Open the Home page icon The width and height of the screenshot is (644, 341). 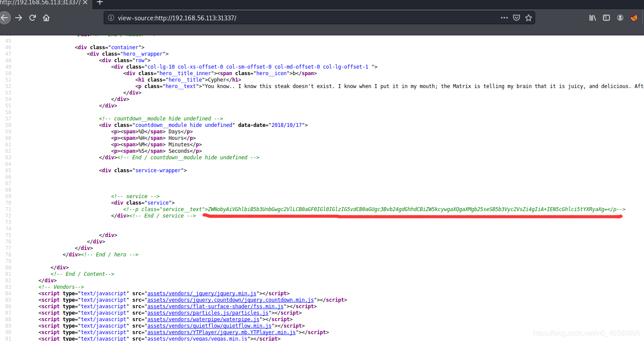[46, 18]
